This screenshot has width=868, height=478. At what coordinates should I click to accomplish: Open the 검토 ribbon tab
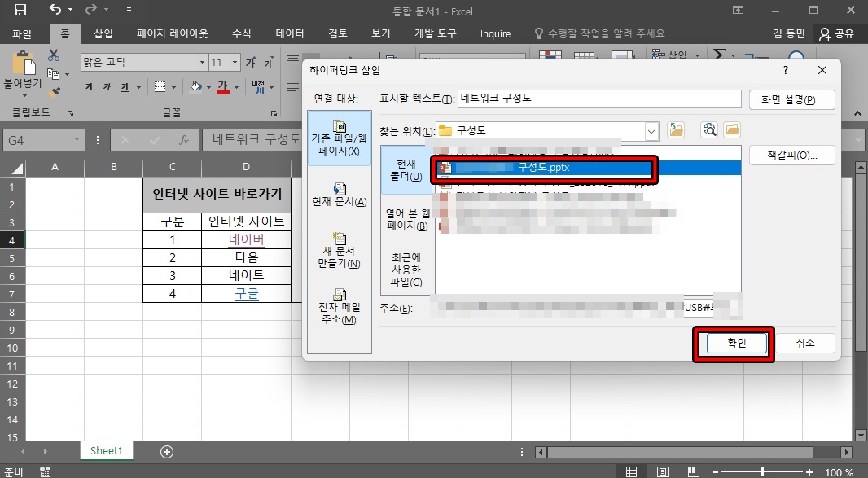[x=338, y=33]
